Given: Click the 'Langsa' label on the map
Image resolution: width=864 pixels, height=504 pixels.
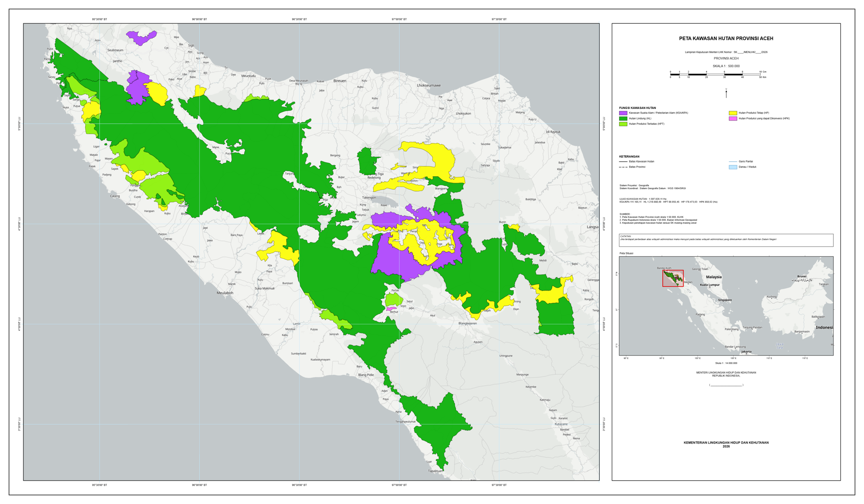Looking at the screenshot, I should [x=593, y=227].
